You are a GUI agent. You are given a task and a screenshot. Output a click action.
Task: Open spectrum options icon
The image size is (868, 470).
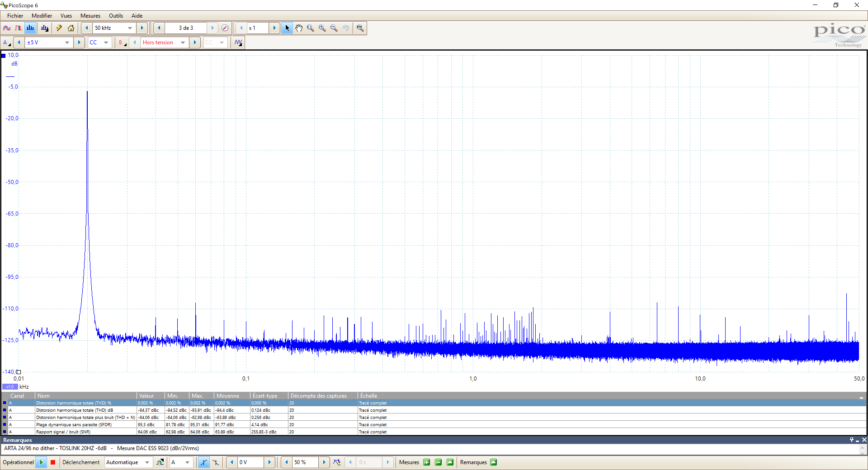pos(44,28)
